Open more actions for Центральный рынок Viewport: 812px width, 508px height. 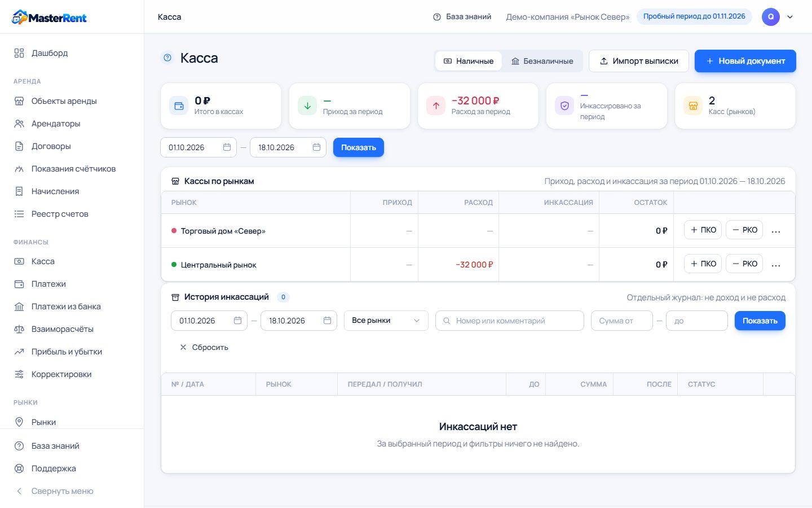[x=776, y=265]
